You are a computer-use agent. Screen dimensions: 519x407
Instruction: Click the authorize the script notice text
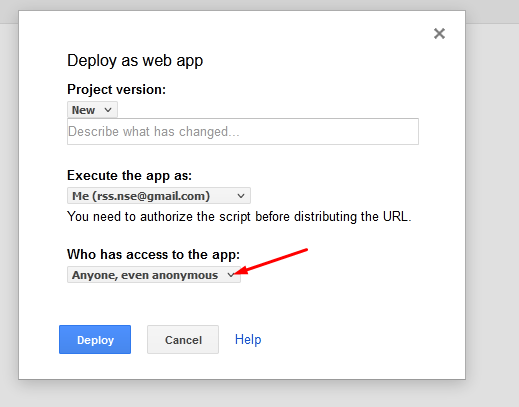(x=239, y=217)
